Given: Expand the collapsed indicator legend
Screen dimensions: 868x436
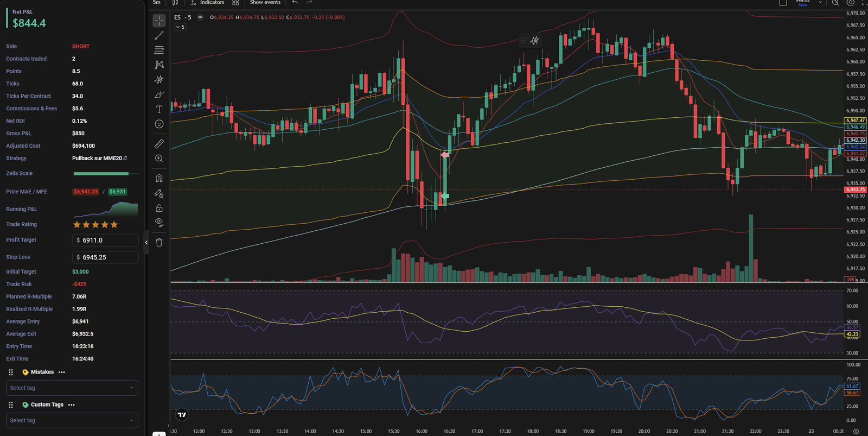Looking at the screenshot, I should click(x=180, y=27).
